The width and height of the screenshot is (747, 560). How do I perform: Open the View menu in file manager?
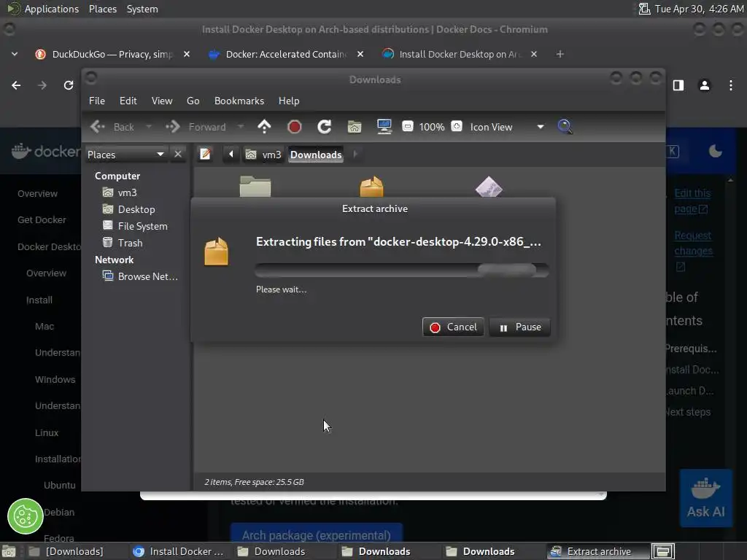pyautogui.click(x=162, y=101)
